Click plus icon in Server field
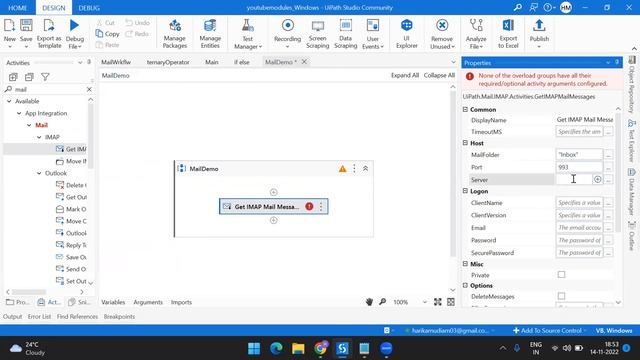 tap(598, 179)
